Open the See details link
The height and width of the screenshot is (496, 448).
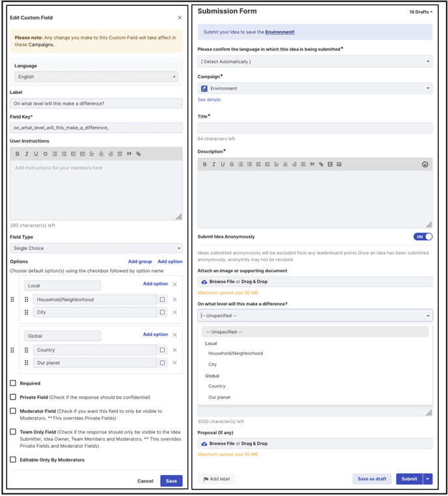[209, 100]
